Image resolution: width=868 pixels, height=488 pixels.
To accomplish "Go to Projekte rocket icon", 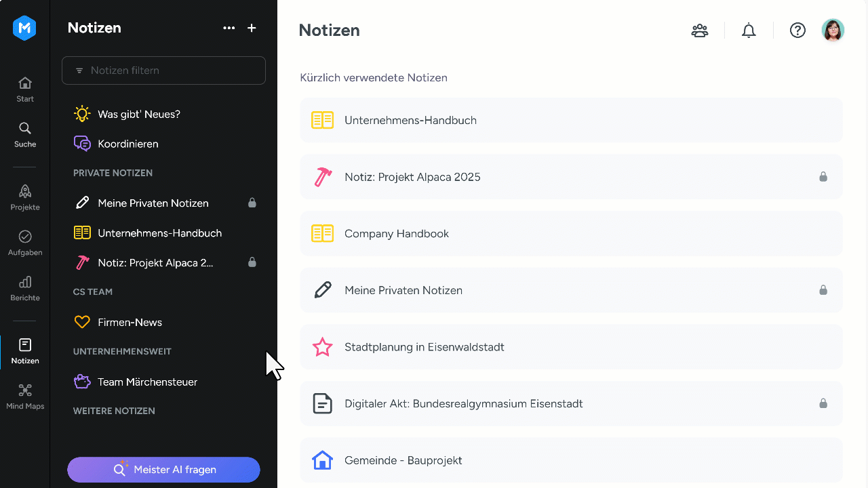I will point(25,191).
